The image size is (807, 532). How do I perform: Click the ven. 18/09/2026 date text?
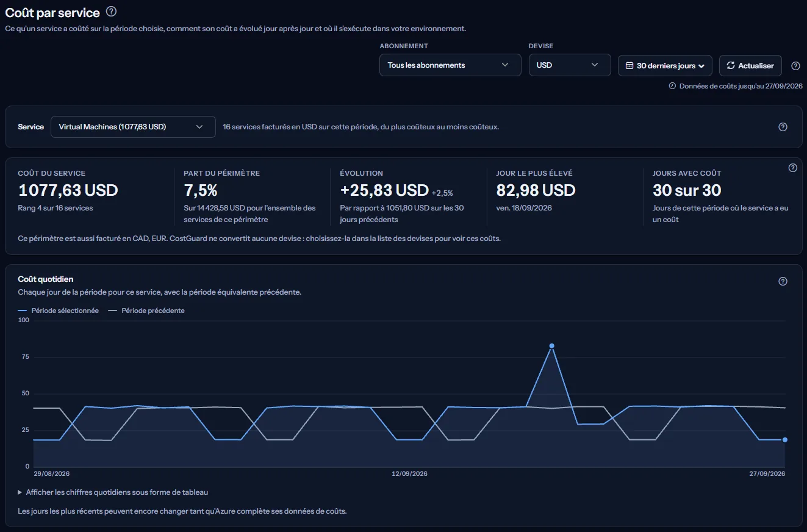tap(524, 208)
